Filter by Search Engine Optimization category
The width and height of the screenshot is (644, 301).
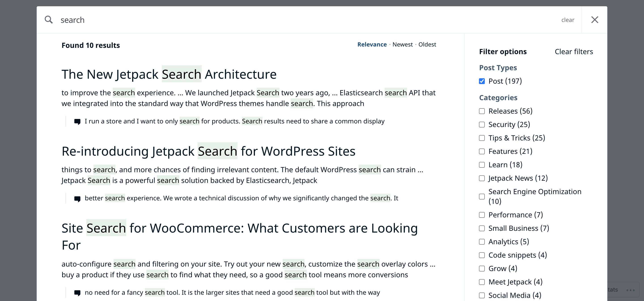482,197
